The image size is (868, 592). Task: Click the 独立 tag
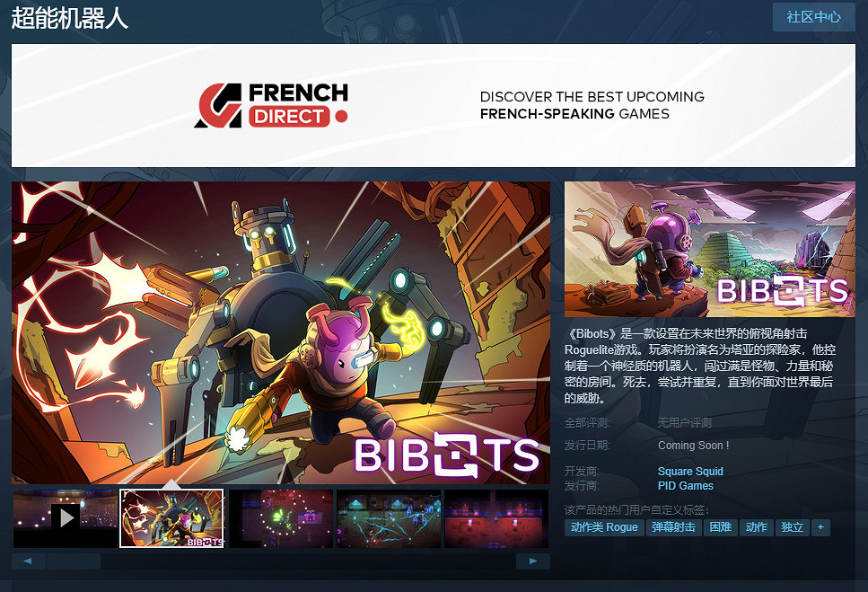coord(793,527)
